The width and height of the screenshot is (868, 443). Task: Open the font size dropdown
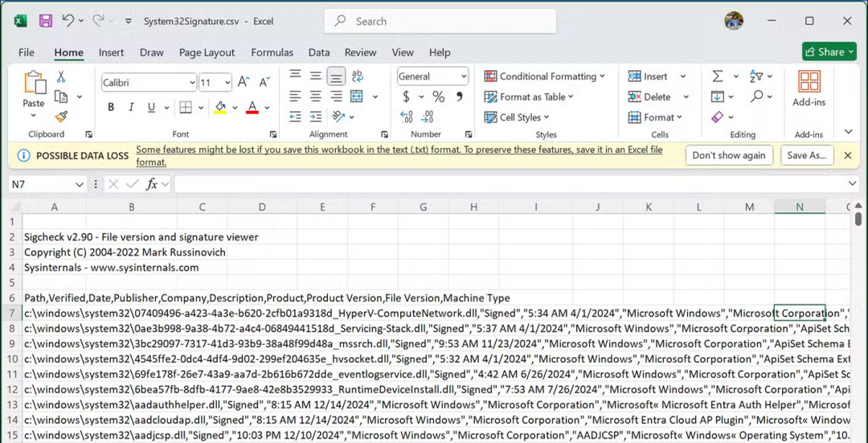[227, 83]
